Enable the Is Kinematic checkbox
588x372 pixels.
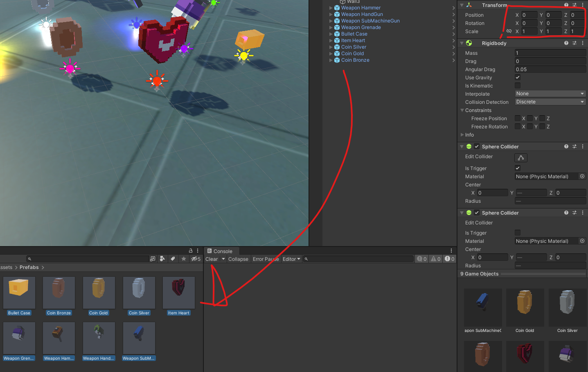[x=518, y=85]
